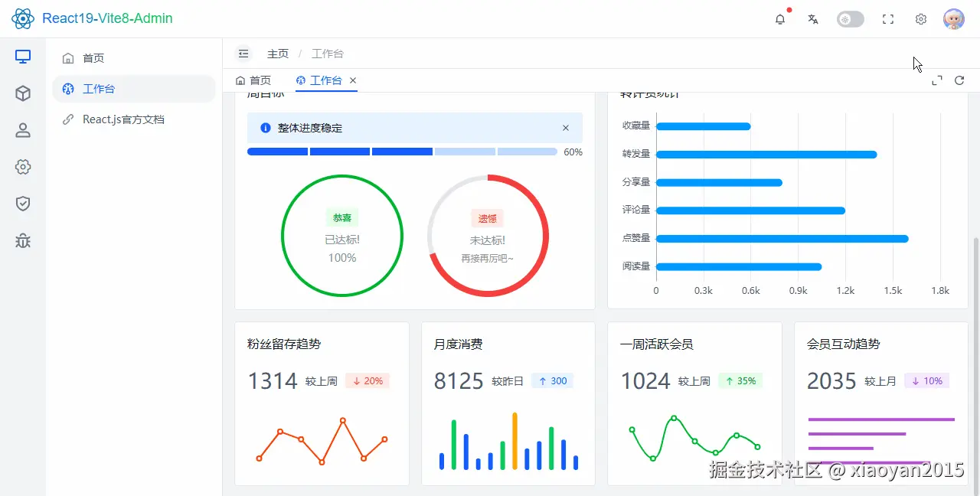Switch to the 首页 tab
This screenshot has height=496, width=980.
coord(253,80)
